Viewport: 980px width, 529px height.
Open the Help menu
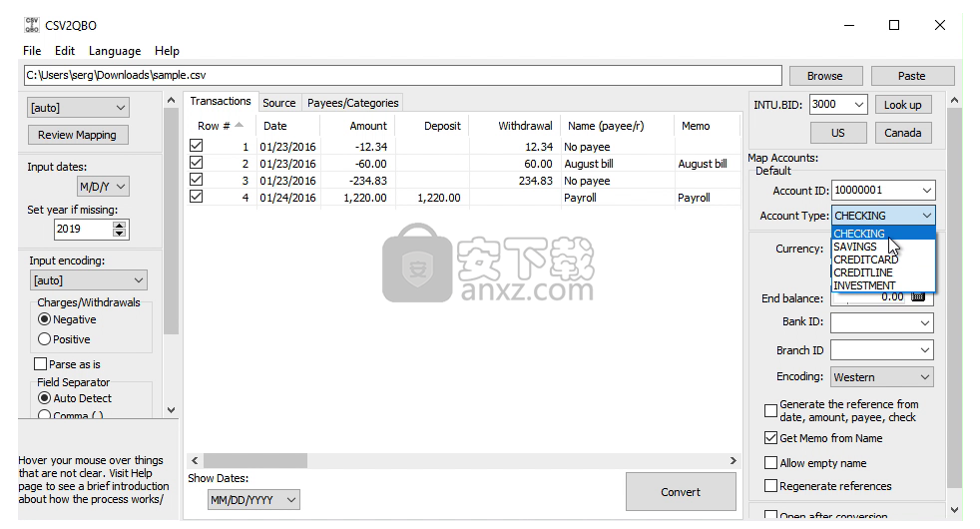167,51
